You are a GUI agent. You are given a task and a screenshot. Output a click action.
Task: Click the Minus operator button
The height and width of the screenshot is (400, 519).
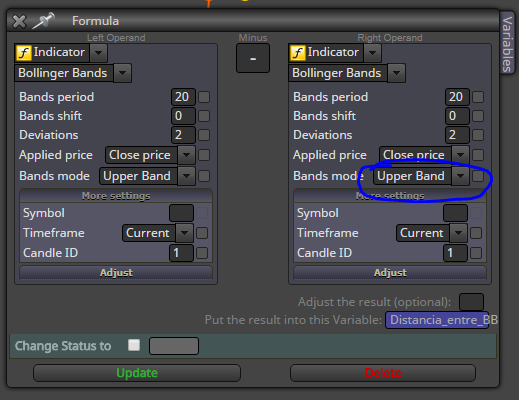coord(253,58)
